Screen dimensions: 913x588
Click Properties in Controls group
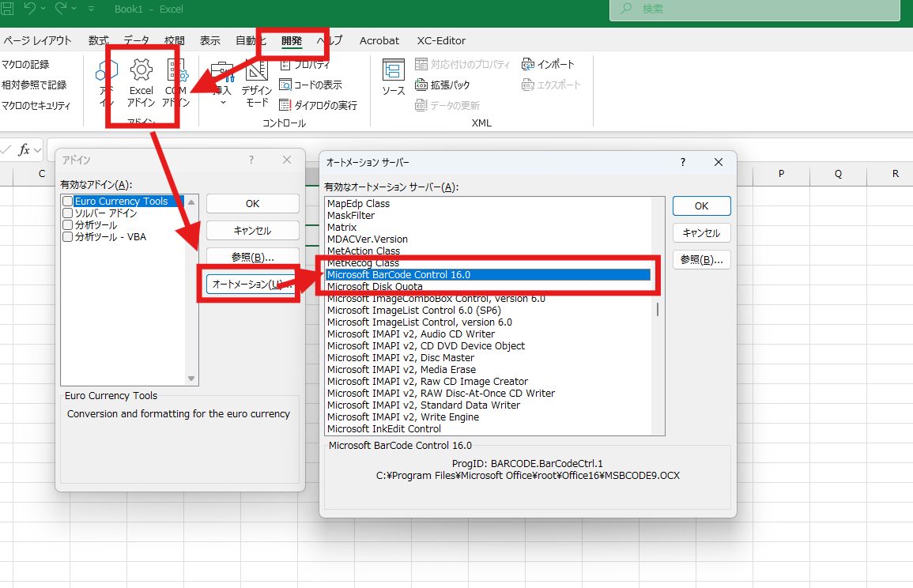click(x=304, y=64)
